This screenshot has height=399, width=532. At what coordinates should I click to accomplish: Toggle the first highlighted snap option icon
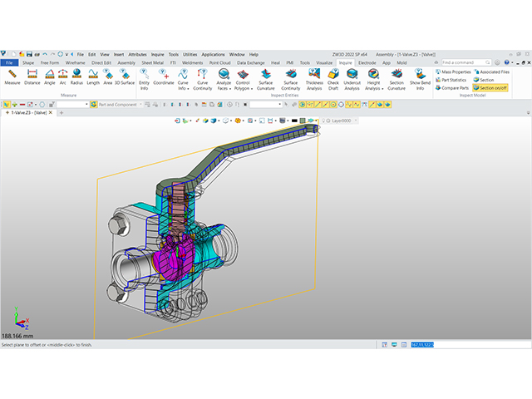coord(302,105)
